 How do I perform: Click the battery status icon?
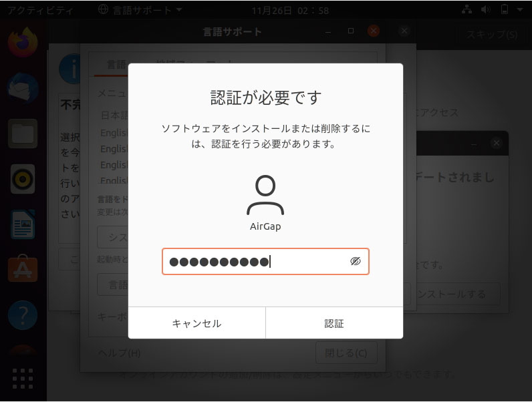pos(505,10)
